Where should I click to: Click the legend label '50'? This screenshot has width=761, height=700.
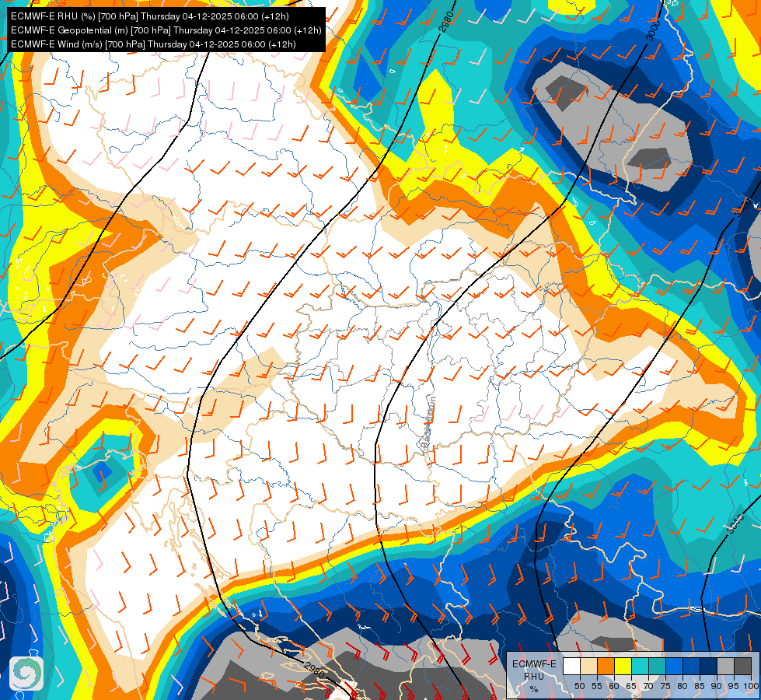[x=579, y=687]
